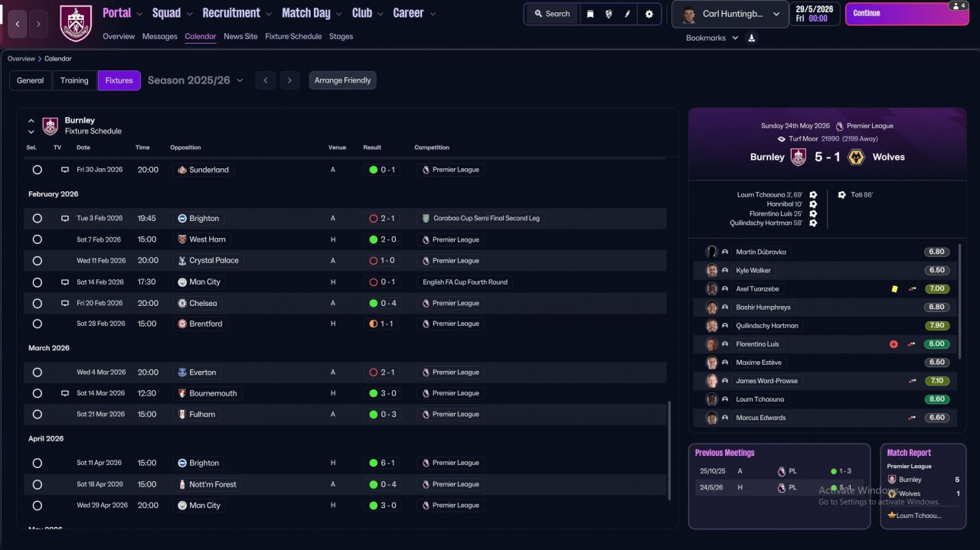
Task: Click Kyle Walker's player portrait
Action: point(712,271)
